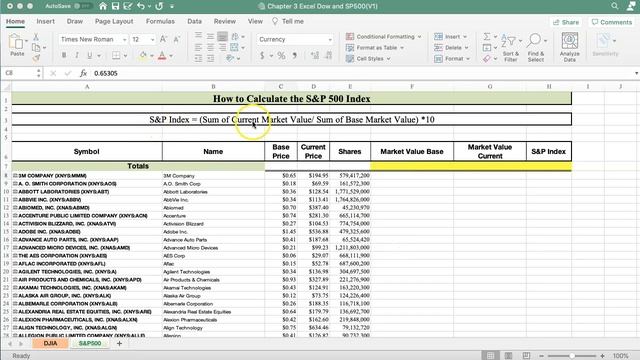Screen dimensions: 640x360
Task: Open the Borders dropdown arrow
Action: tap(125, 56)
